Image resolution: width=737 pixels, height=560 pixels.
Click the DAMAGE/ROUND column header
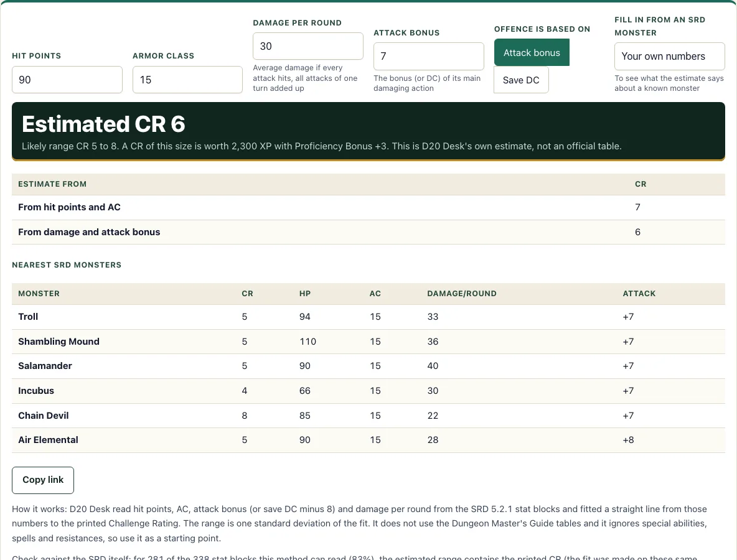tap(462, 294)
